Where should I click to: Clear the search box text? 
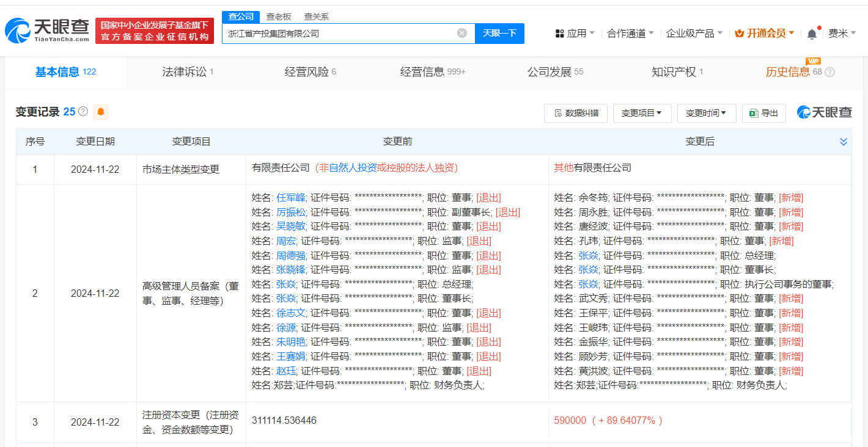pos(462,33)
